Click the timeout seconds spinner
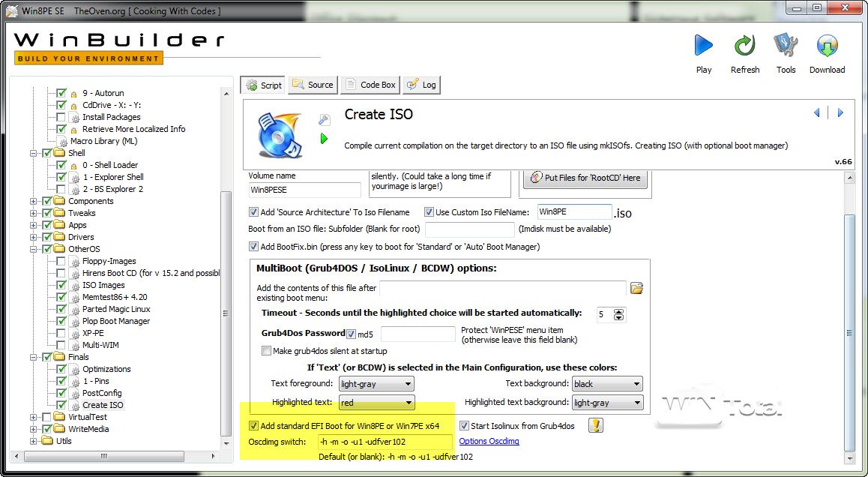Viewport: 868px width, 477px height. coord(618,314)
